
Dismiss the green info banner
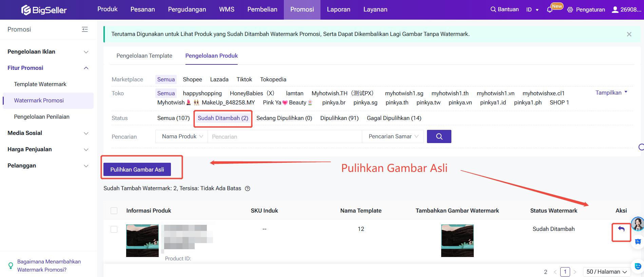629,34
